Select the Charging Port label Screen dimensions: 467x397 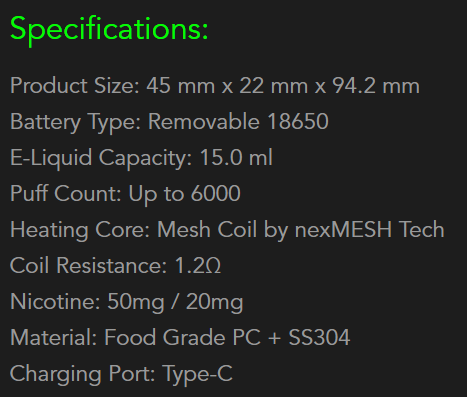83,374
